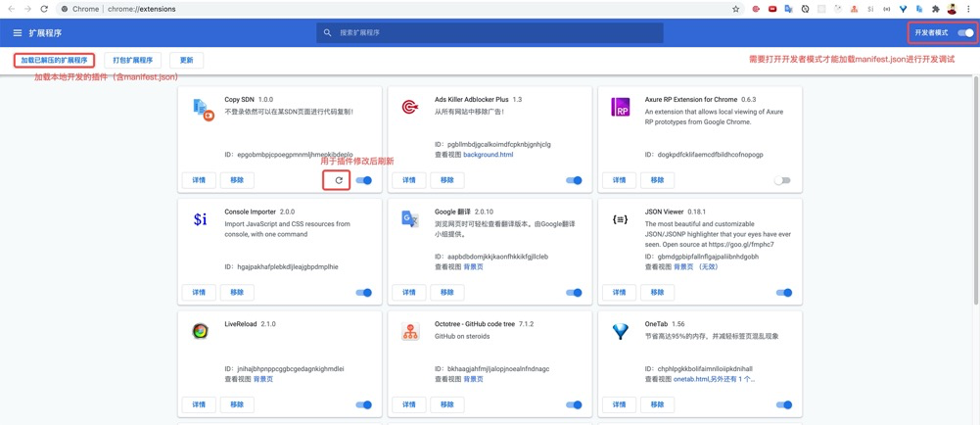Click the Console Importer $i logo

point(200,219)
